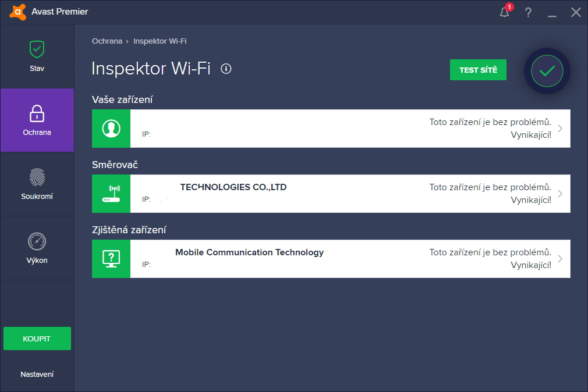Viewport: 588px width, 392px height.
Task: Click the Avast logo icon
Action: pyautogui.click(x=17, y=12)
